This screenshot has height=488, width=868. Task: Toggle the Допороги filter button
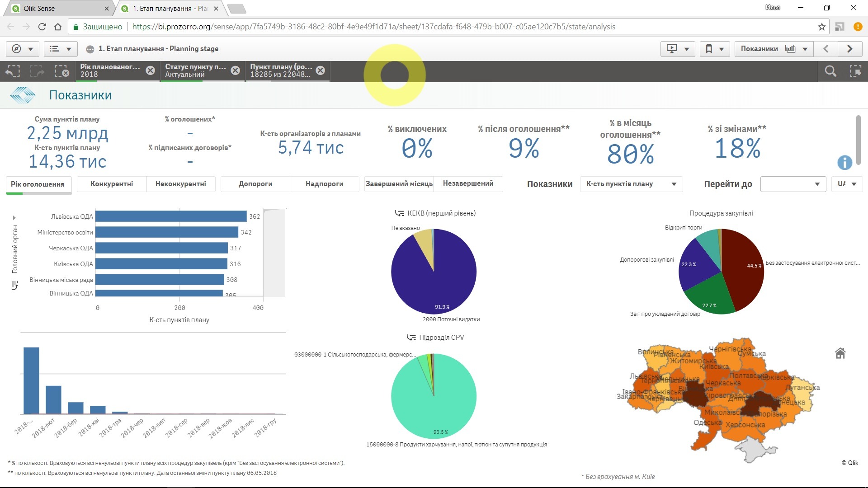(255, 184)
